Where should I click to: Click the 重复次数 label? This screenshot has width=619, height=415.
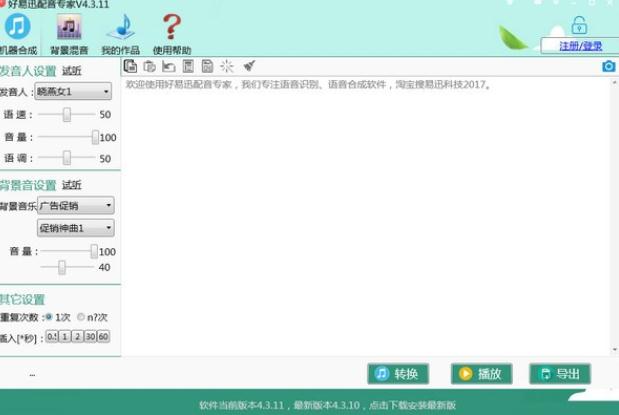20,317
